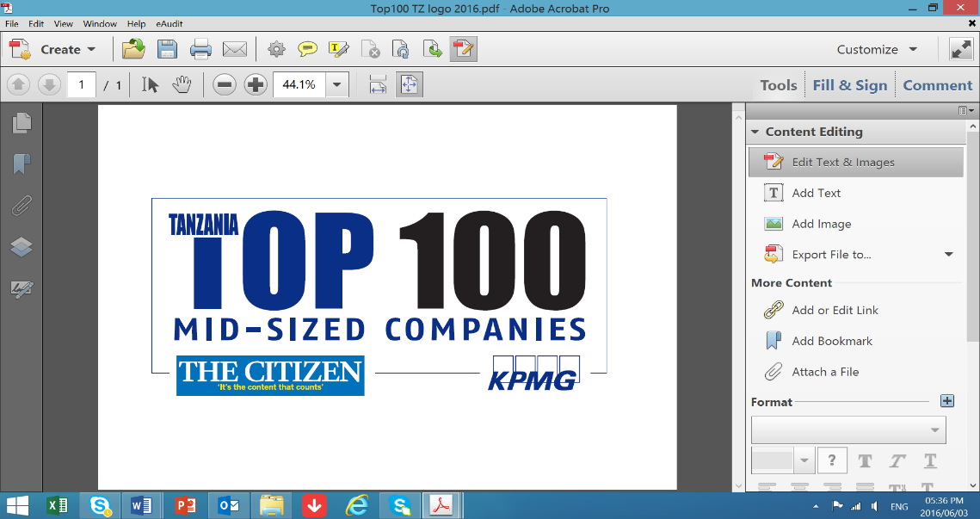Open the Comment pane

938,85
